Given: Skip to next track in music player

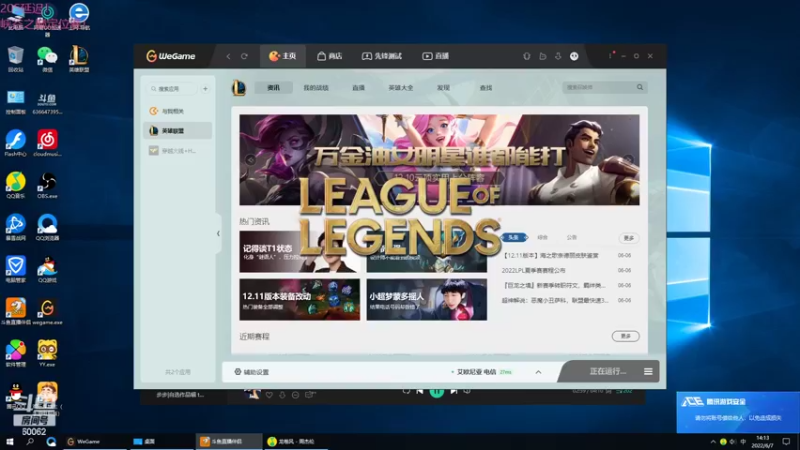Looking at the screenshot, I should [x=454, y=392].
